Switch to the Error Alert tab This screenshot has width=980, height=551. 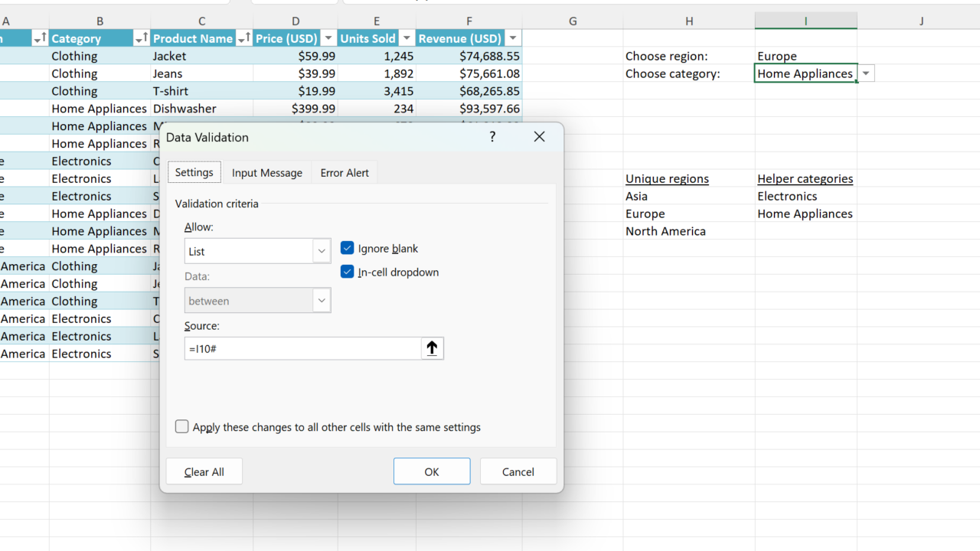[x=345, y=173]
